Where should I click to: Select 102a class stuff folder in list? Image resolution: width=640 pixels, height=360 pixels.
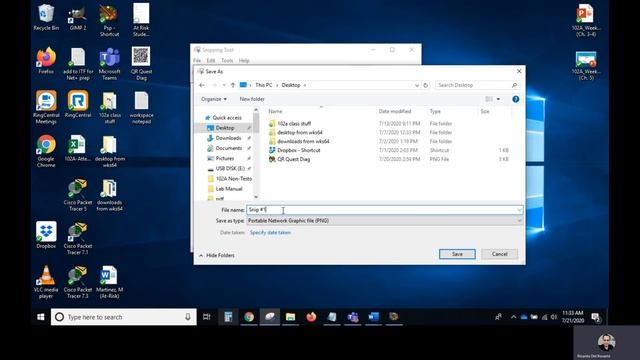click(x=294, y=123)
